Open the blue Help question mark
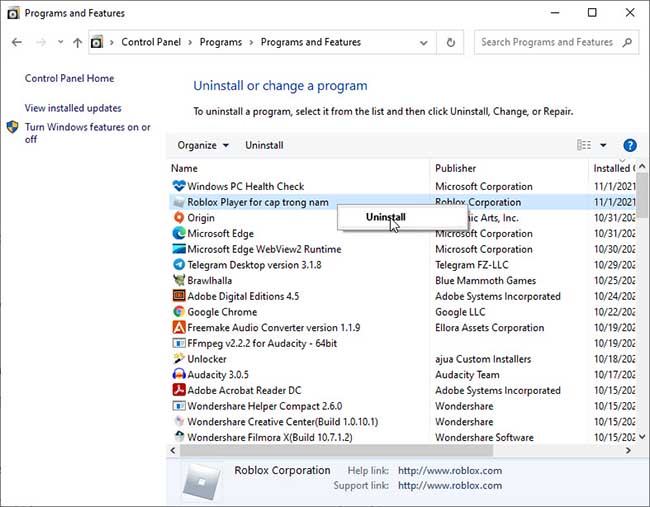Viewport: 650px width, 507px height. click(630, 146)
